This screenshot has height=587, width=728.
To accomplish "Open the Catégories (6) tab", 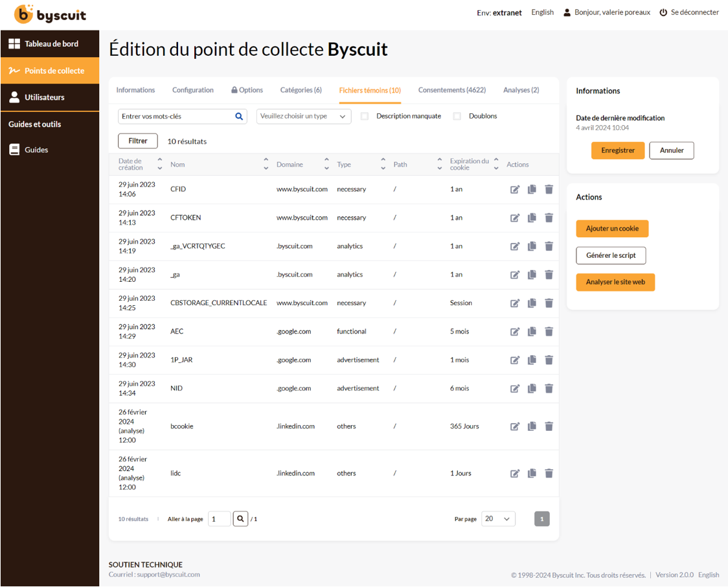I will coord(301,90).
